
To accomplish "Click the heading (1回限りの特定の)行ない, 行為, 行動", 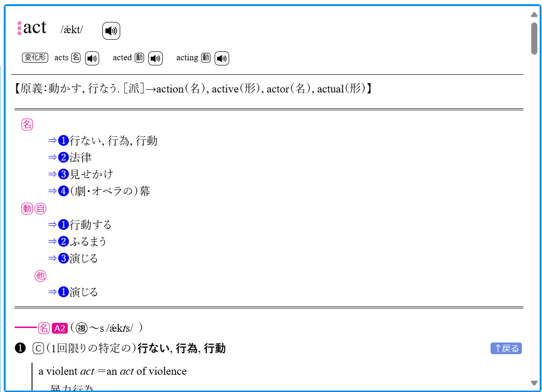I will [136, 349].
